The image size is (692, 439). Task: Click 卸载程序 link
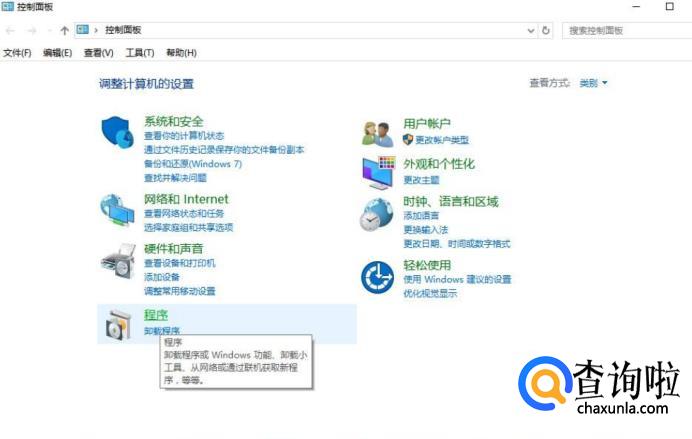162,331
